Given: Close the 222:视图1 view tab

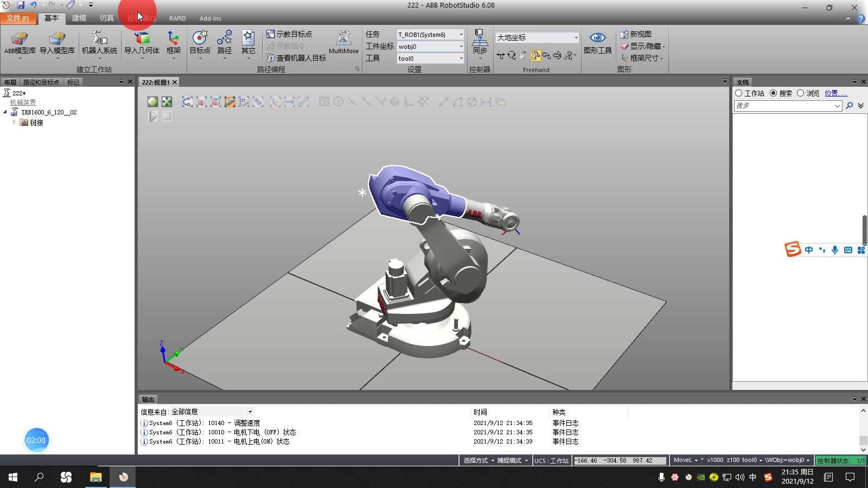Looking at the screenshot, I should [x=175, y=82].
